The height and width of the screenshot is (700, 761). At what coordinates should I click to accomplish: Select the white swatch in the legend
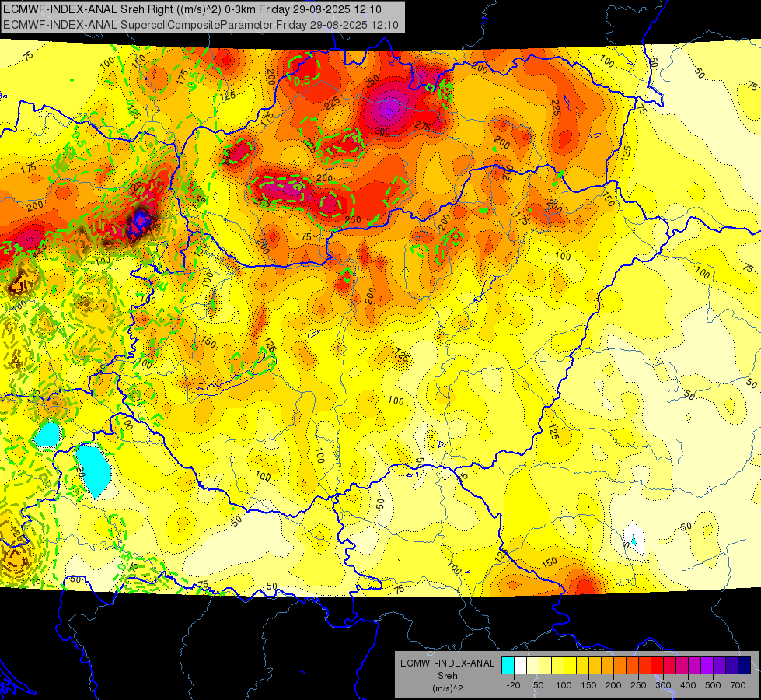coord(520,666)
